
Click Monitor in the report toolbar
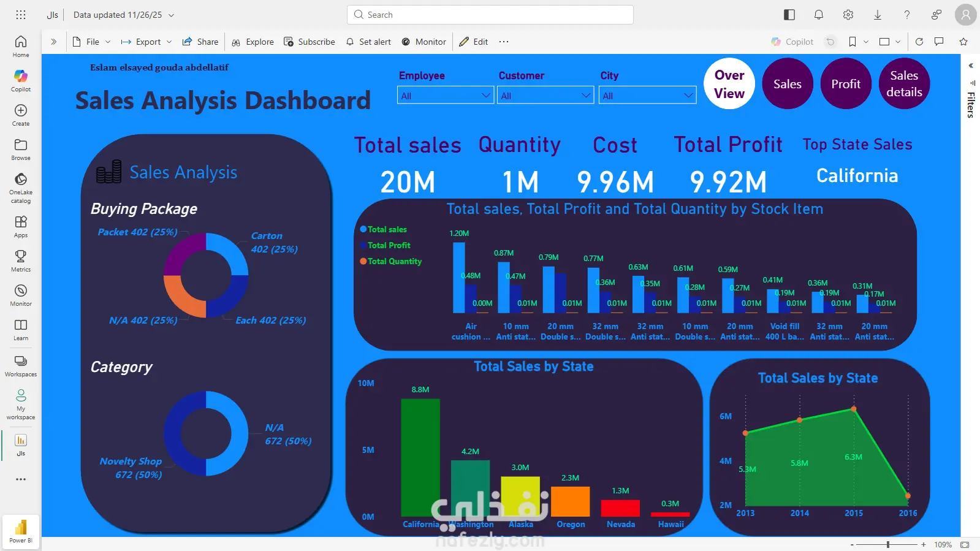coord(424,42)
